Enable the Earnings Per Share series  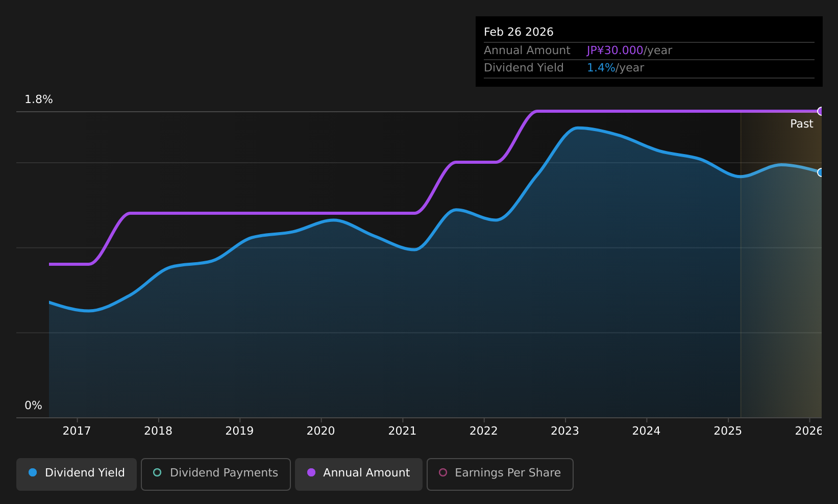click(500, 474)
